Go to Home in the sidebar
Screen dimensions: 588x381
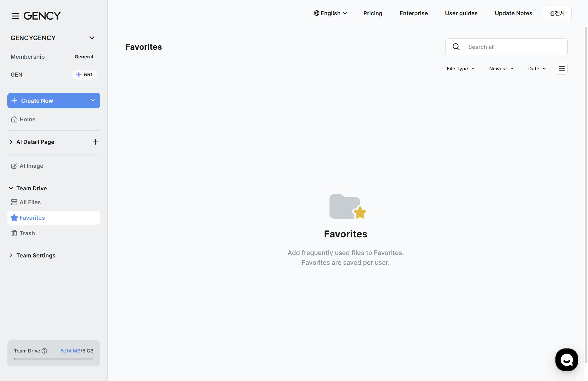54,119
